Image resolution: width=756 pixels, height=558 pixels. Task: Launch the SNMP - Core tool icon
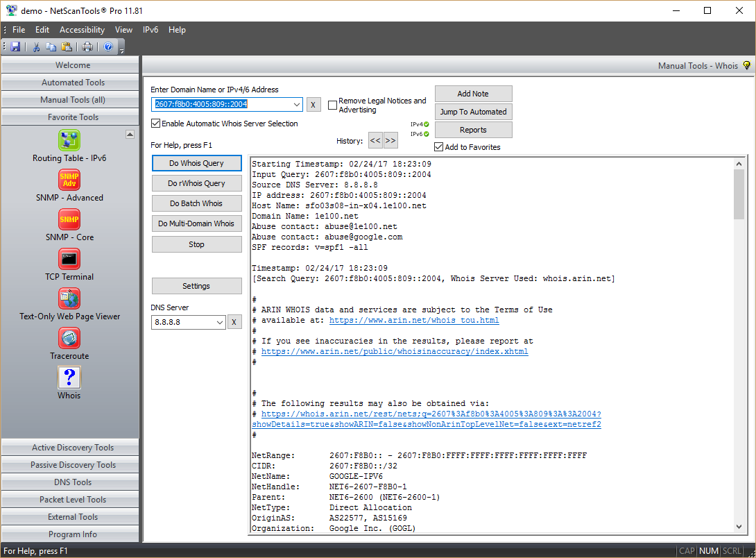(69, 219)
